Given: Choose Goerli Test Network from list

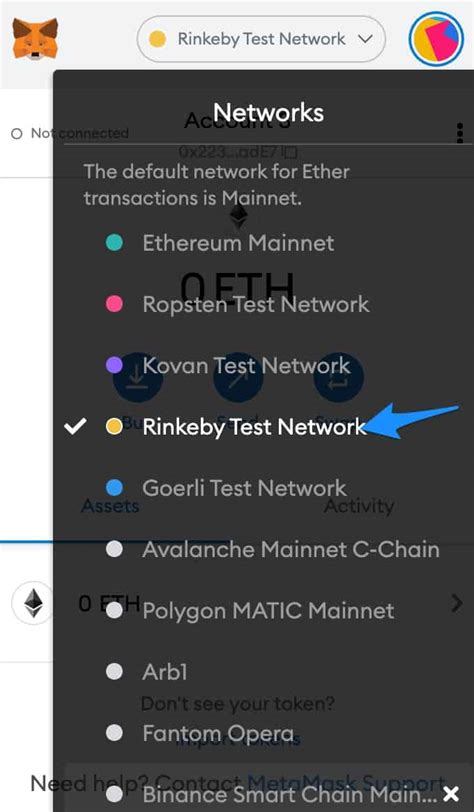Looking at the screenshot, I should 245,488.
